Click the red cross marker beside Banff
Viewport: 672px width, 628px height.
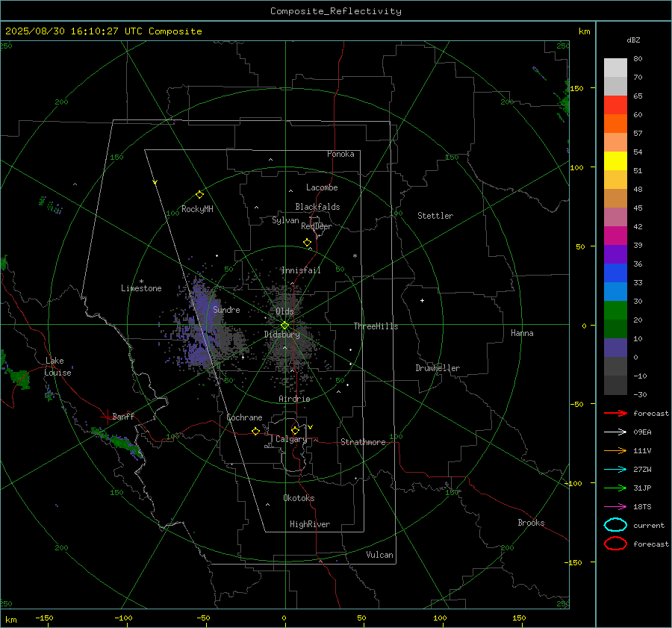tap(106, 417)
